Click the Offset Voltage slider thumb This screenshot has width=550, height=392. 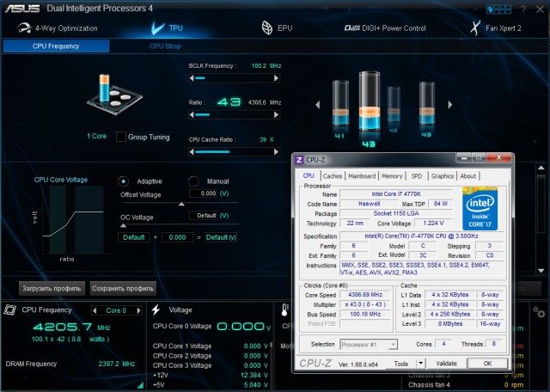(x=181, y=204)
